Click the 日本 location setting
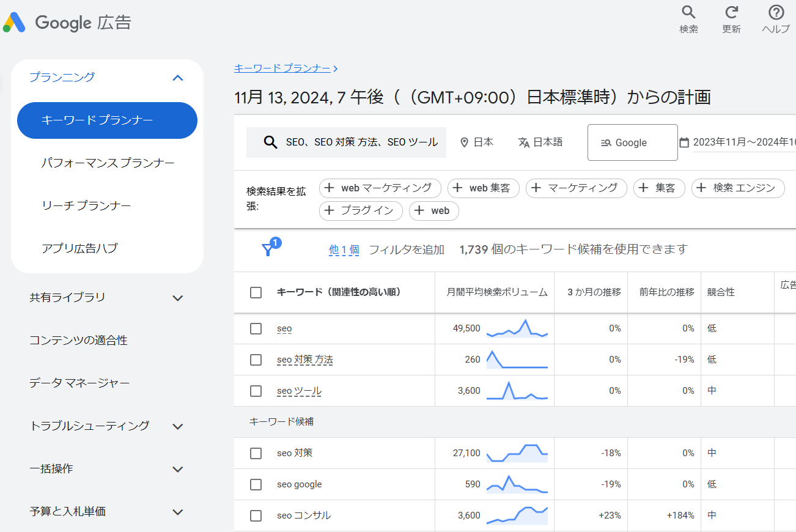796x532 pixels. point(477,142)
